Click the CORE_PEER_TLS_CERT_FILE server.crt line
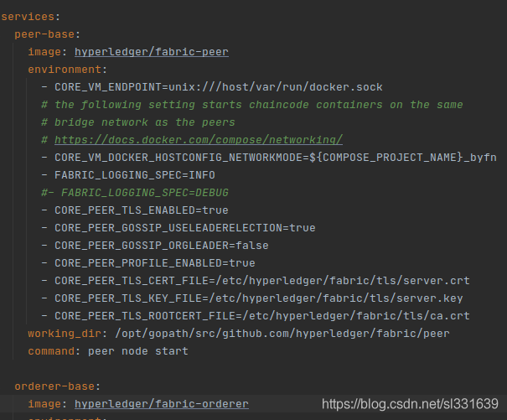Viewport: 507px width, 420px height. tap(256, 281)
